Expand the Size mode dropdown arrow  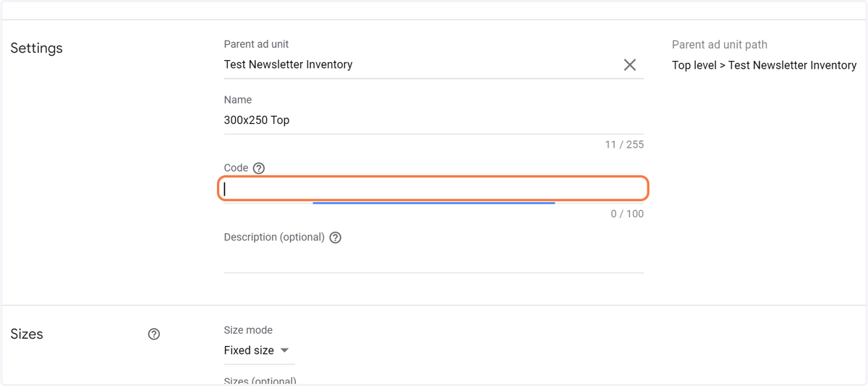(284, 351)
